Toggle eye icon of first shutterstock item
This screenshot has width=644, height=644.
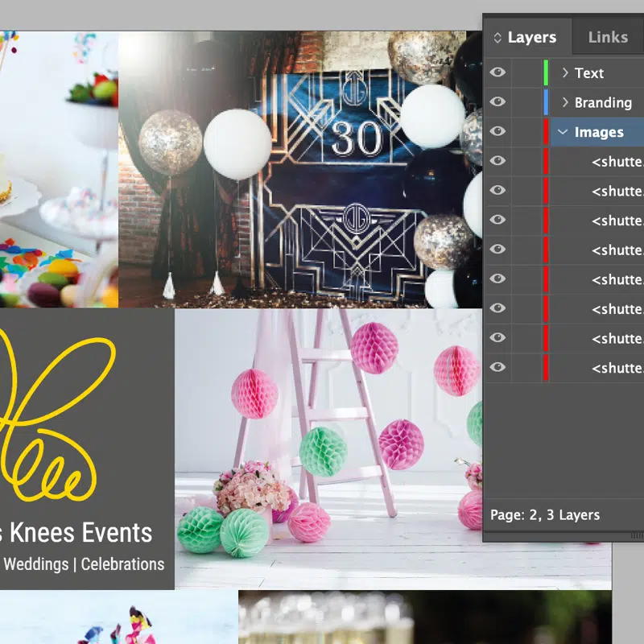pyautogui.click(x=498, y=161)
